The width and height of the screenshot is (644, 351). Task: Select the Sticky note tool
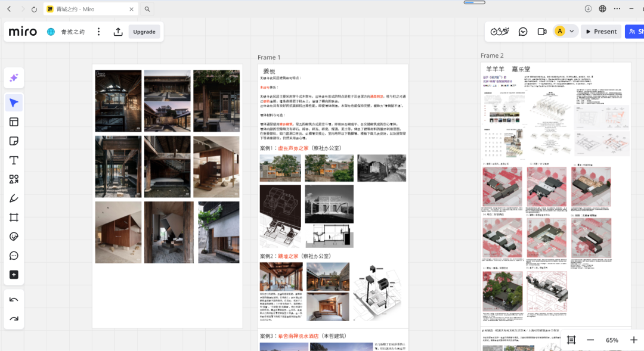[x=14, y=141]
